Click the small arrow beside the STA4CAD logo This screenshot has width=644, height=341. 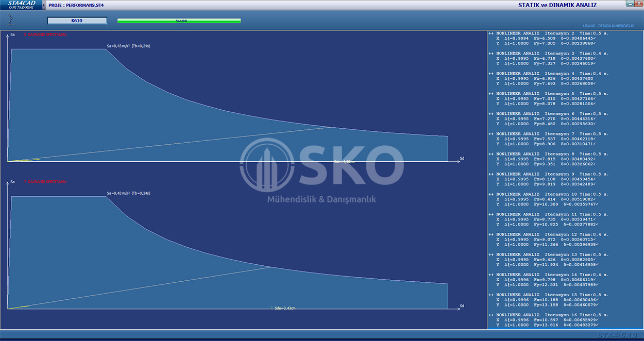44,5
